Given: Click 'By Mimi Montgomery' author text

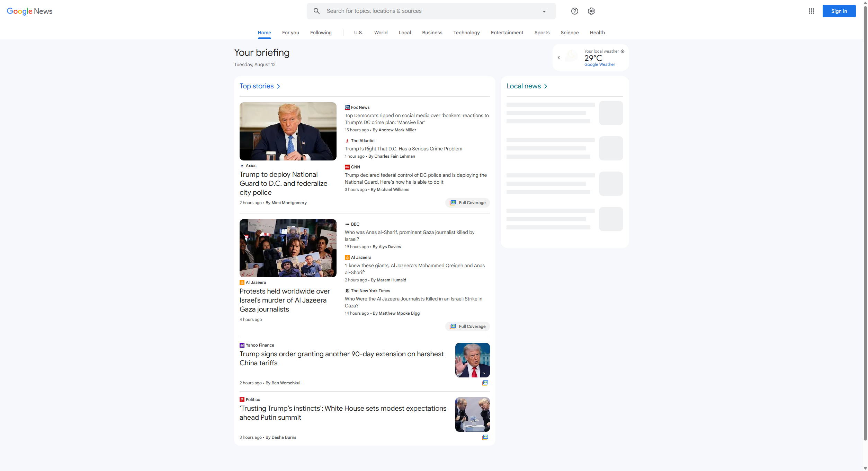Looking at the screenshot, I should [286, 203].
